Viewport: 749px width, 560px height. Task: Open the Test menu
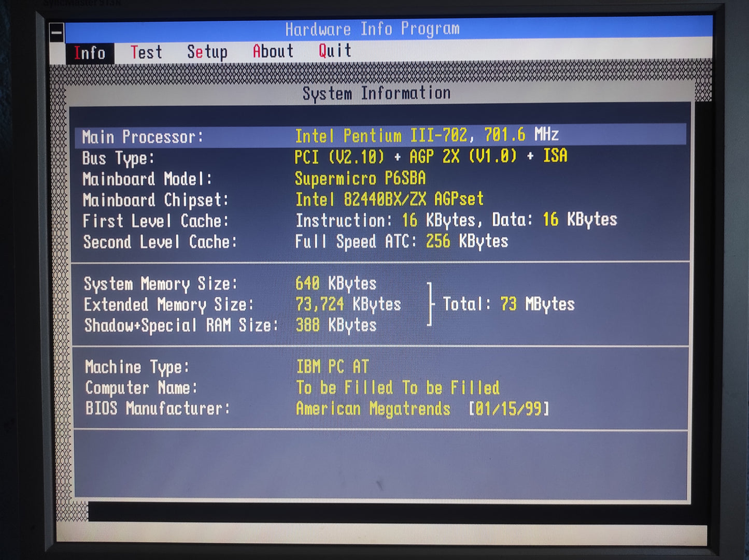click(147, 52)
